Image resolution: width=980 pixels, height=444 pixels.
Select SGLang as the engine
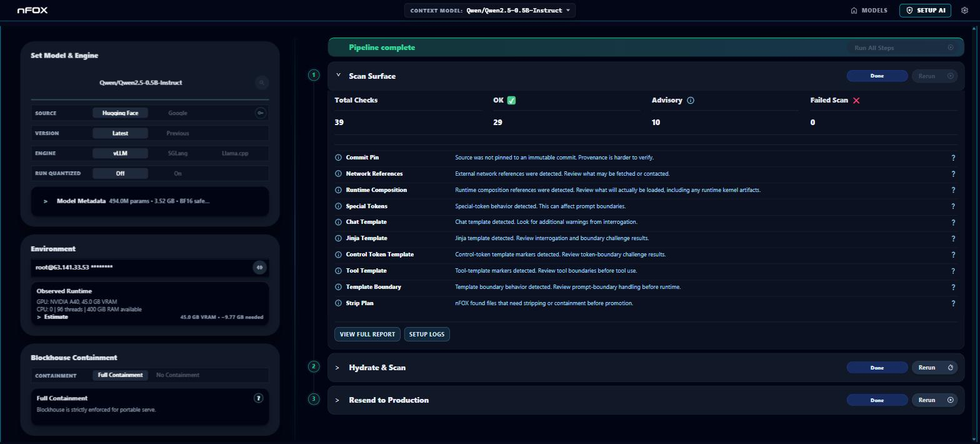177,153
